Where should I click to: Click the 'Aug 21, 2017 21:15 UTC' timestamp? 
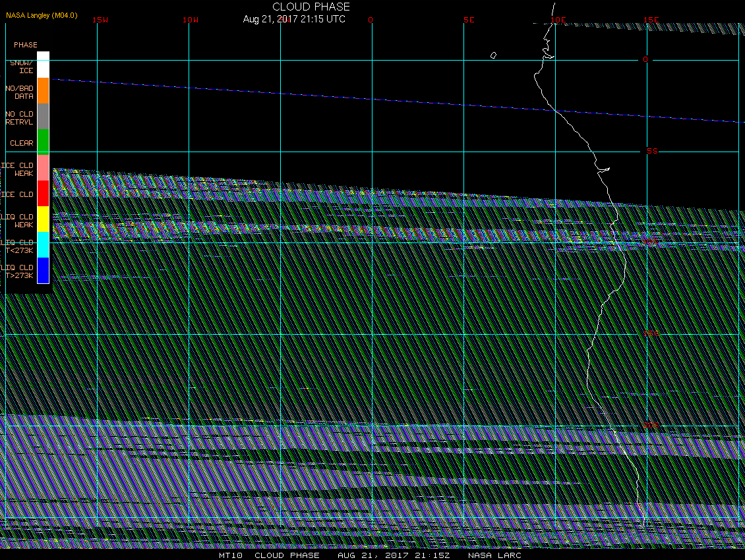(x=294, y=19)
